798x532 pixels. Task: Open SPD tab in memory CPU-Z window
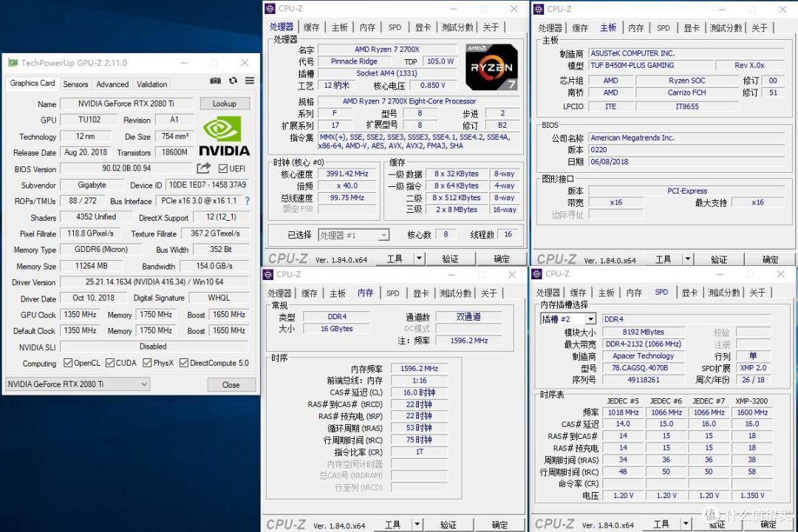(392, 293)
